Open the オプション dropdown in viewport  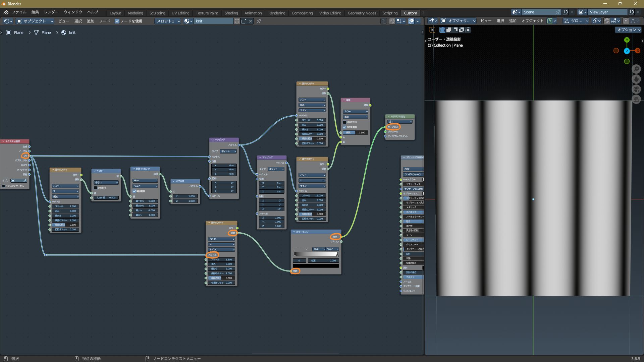pyautogui.click(x=629, y=30)
